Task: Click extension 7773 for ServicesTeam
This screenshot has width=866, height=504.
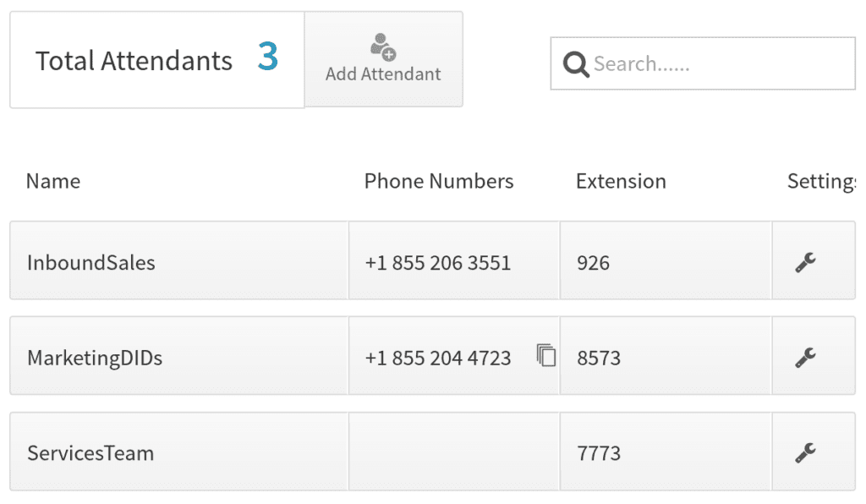Action: [599, 453]
